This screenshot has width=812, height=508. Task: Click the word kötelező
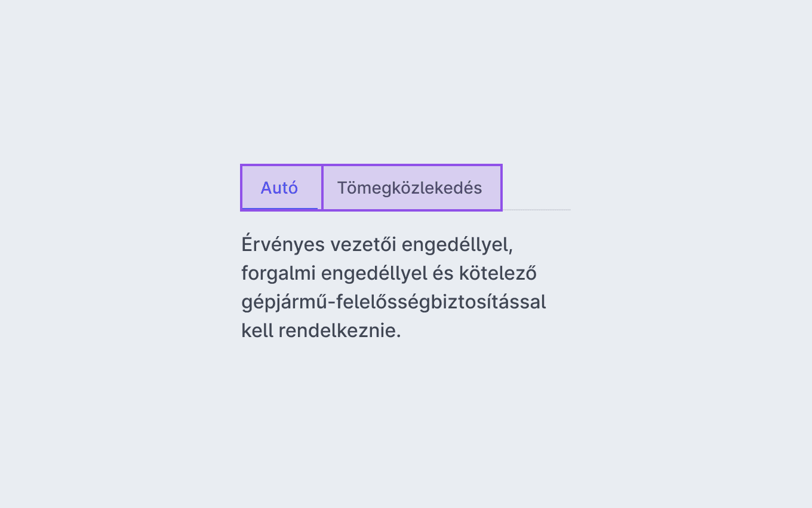point(498,273)
